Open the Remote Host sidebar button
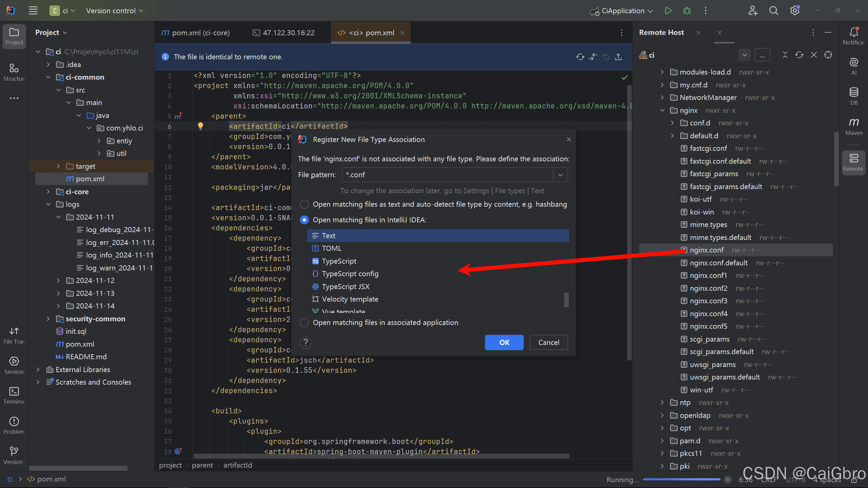 [854, 163]
